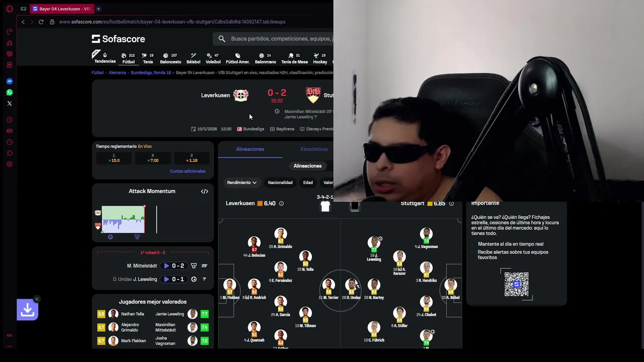Select draw odds 7.00
This screenshot has width=644, height=362.
(152, 158)
